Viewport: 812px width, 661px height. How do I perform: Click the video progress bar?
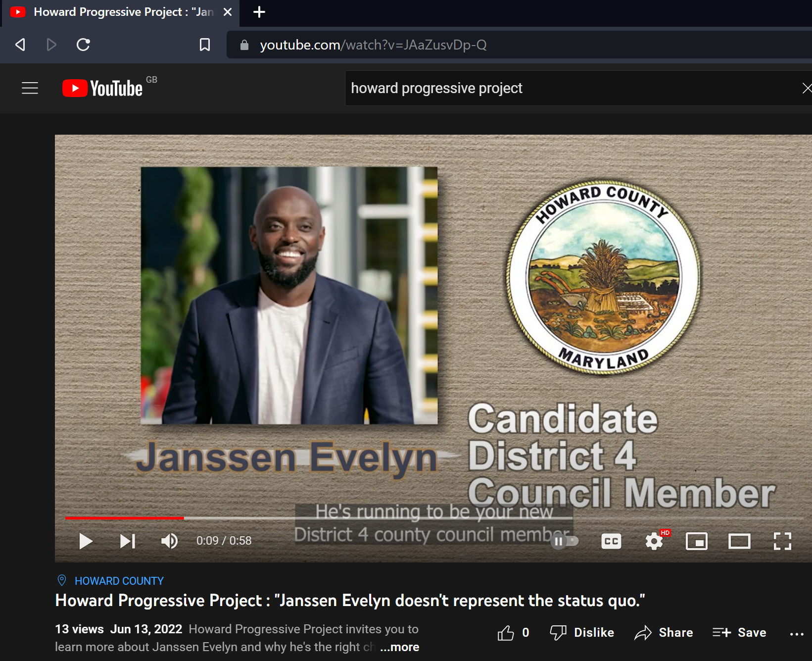(396, 518)
